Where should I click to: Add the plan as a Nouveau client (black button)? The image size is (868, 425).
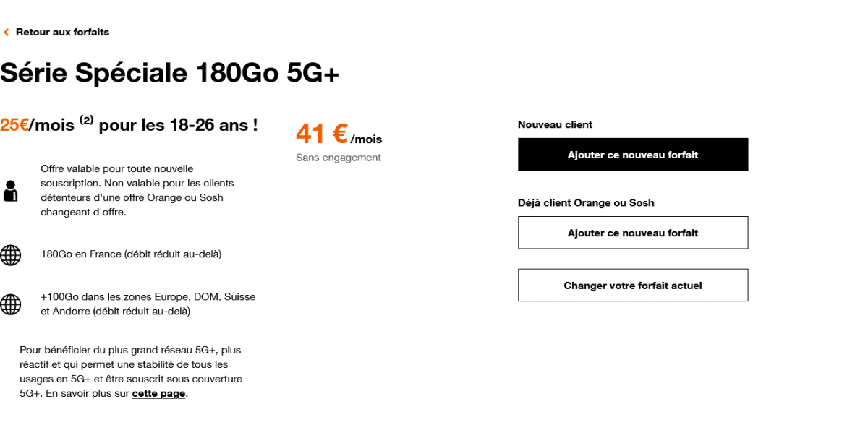[632, 155]
